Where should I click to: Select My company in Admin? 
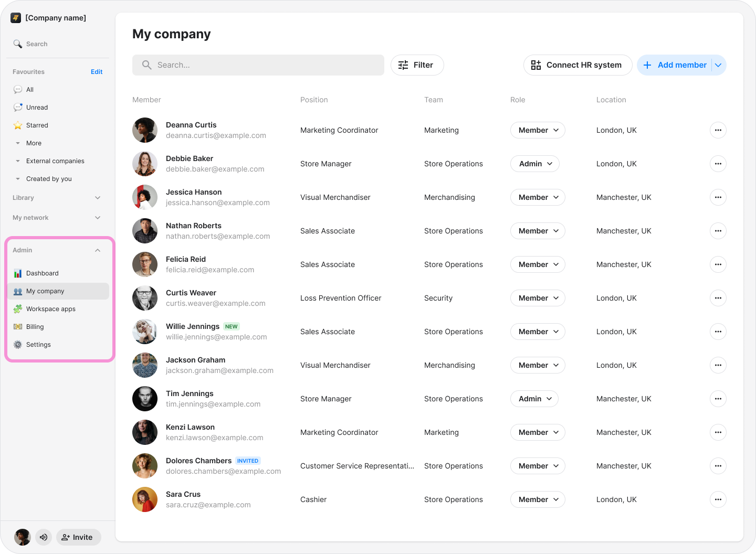pyautogui.click(x=58, y=291)
